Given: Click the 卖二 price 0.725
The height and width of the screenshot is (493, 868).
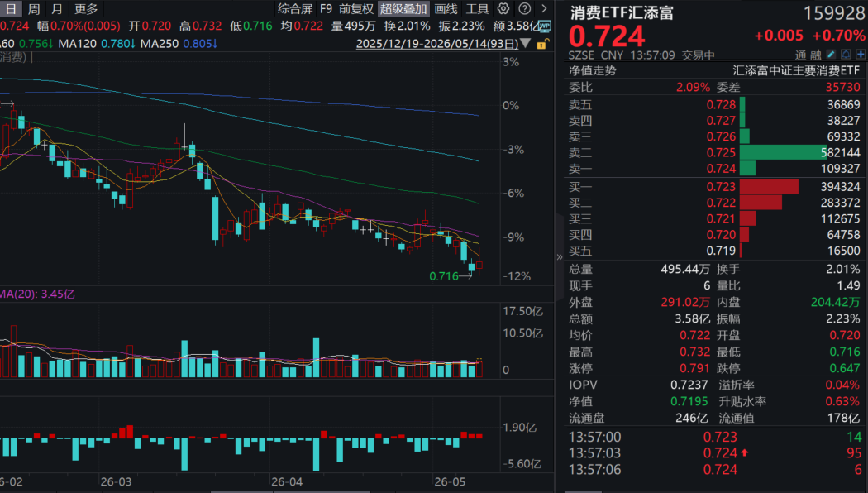Looking at the screenshot, I should pos(721,153).
